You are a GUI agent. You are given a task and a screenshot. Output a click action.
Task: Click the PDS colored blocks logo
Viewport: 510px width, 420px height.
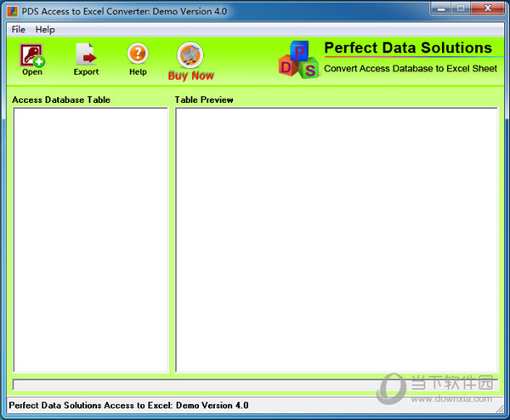point(298,60)
